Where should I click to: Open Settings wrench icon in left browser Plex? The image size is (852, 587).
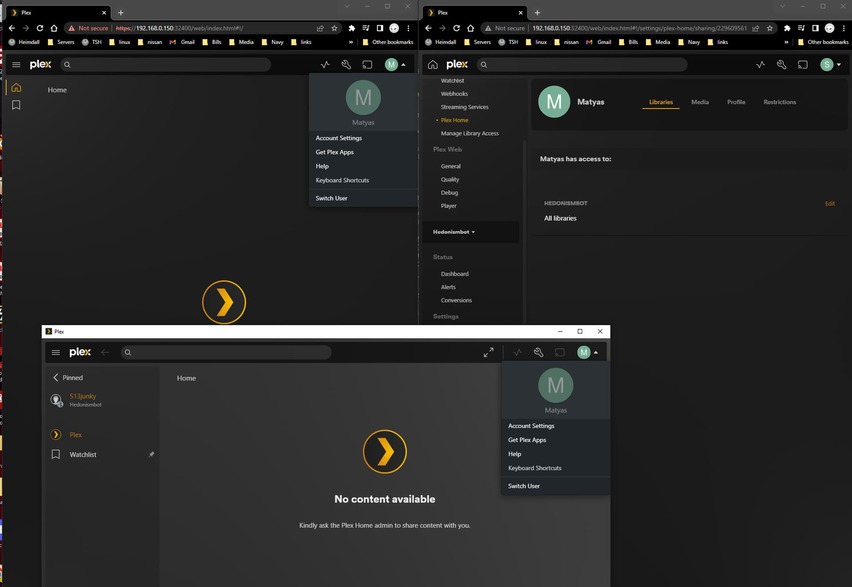click(x=346, y=65)
